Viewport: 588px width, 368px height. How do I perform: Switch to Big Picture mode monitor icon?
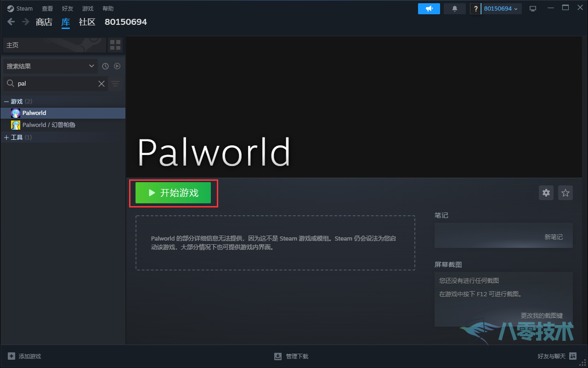tap(533, 9)
